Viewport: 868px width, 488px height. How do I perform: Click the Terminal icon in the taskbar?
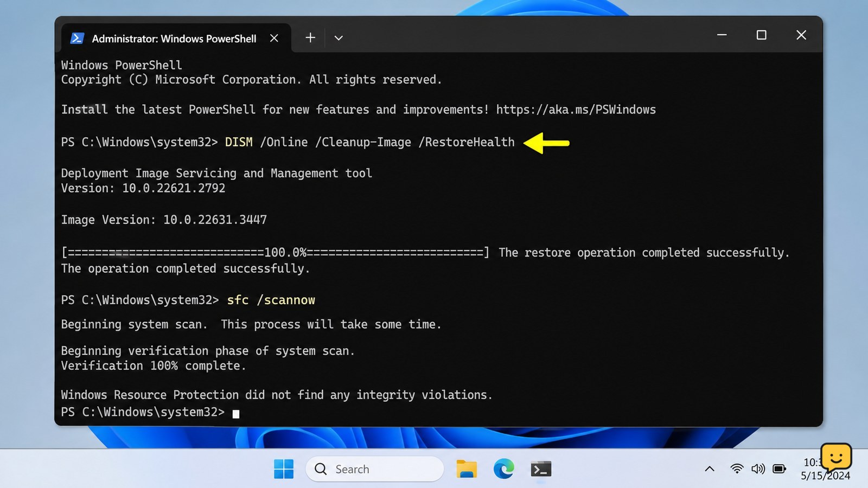pos(541,469)
